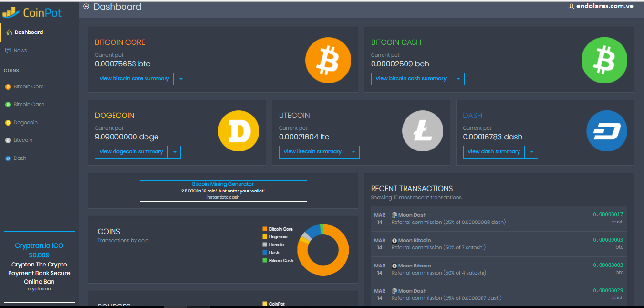Screen dimensions: 644x308
Task: Click the CoinPot logo
Action: pos(32,11)
